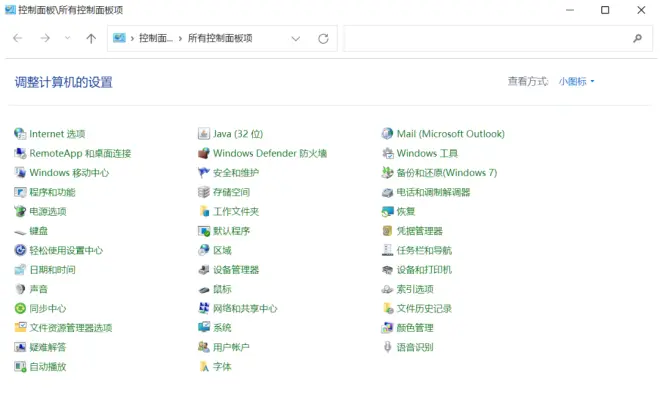Open the 工作文件夹 icon

[x=204, y=211]
